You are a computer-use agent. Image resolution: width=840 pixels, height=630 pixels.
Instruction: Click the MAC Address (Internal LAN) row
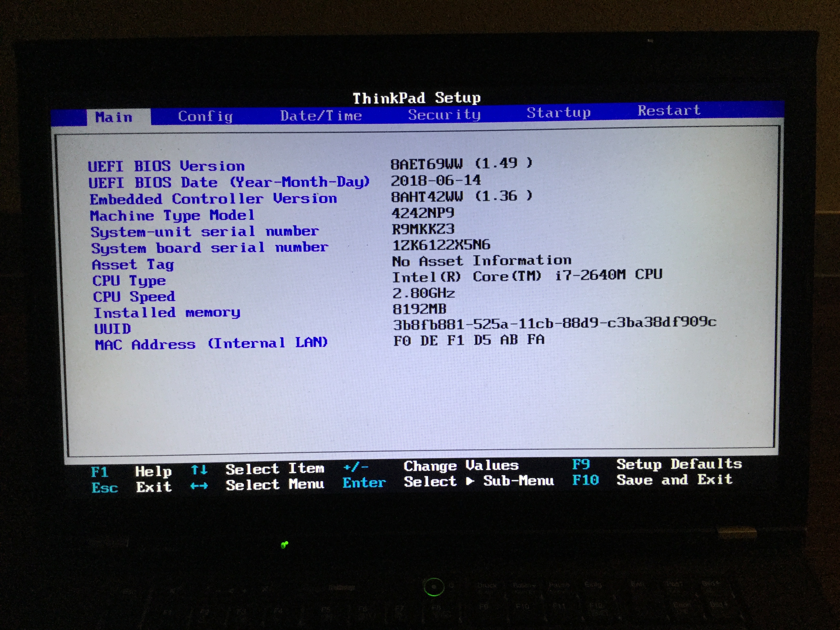[211, 344]
